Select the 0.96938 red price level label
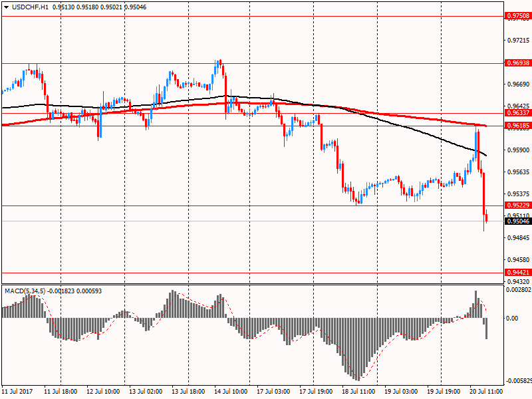The height and width of the screenshot is (399, 532). coord(518,63)
